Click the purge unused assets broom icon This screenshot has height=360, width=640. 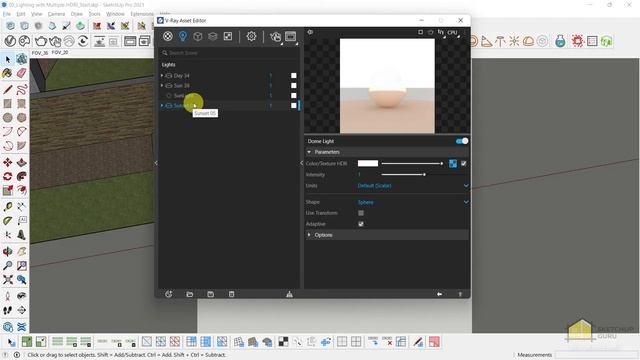point(289,294)
